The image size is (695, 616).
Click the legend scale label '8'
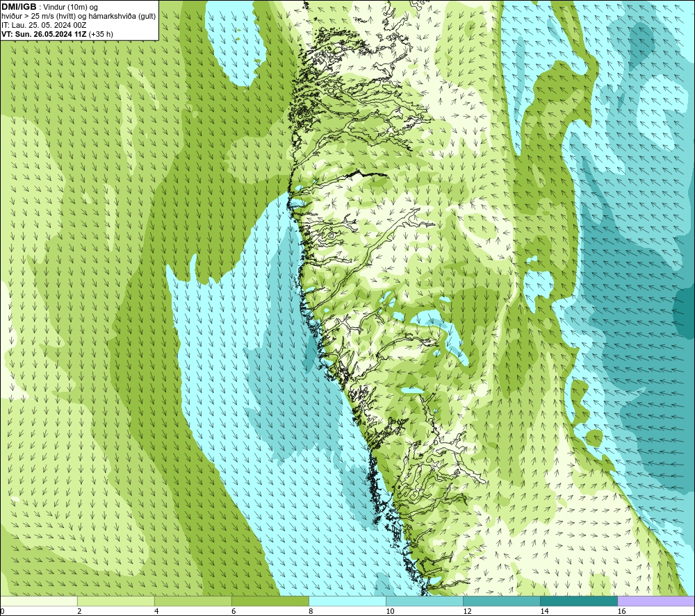pos(311,612)
